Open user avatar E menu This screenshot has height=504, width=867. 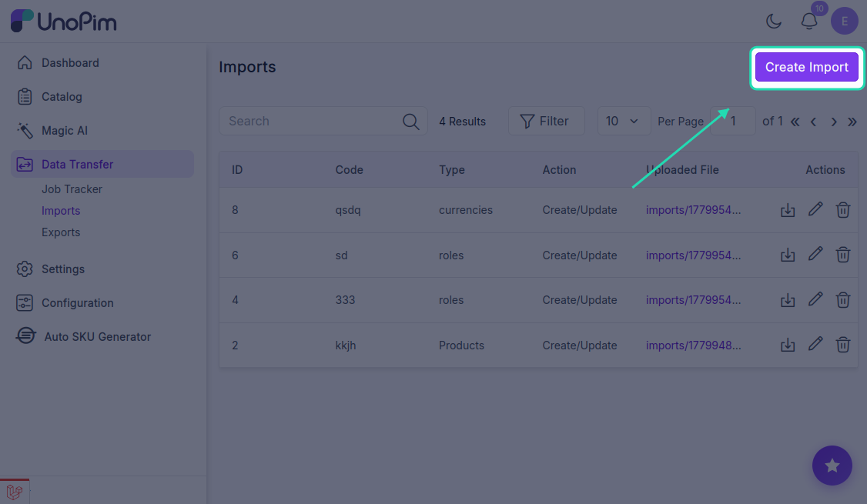(844, 21)
